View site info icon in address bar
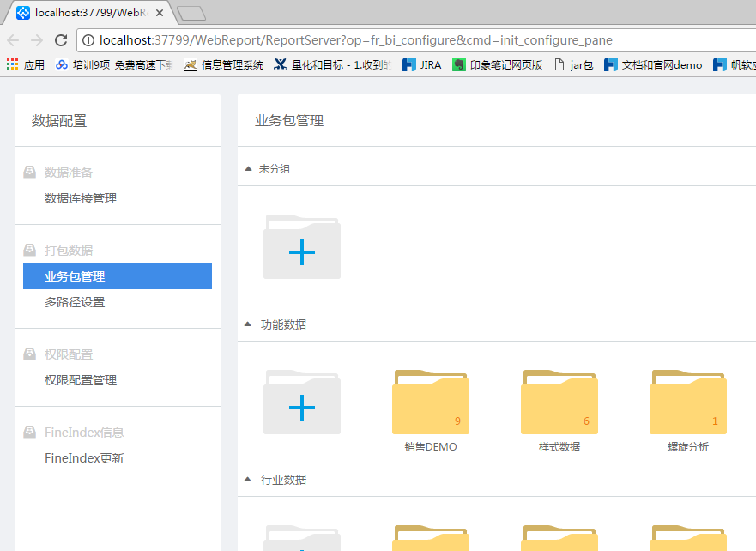 click(88, 40)
